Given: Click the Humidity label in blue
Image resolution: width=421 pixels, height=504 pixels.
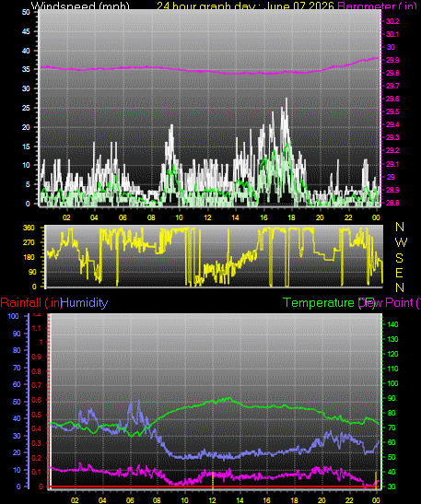Looking at the screenshot, I should pyautogui.click(x=85, y=303).
